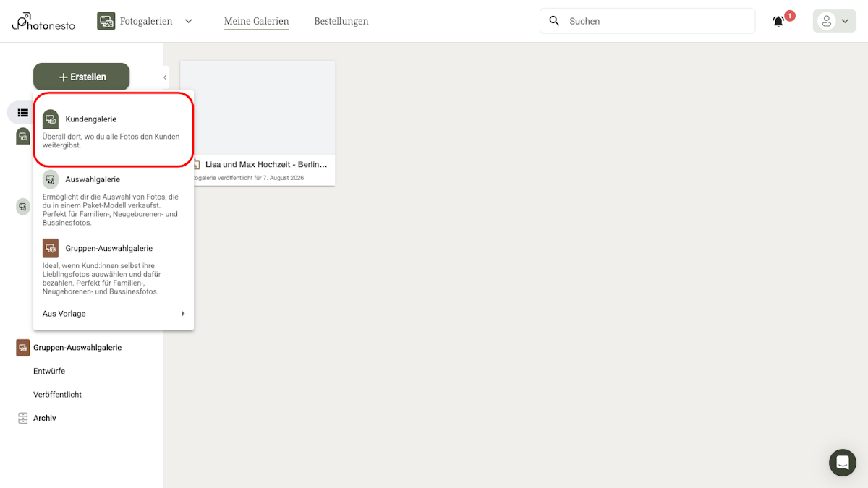Select the Gruppen-Auswahlgalerie icon in the create menu
This screenshot has height=488, width=868.
(50, 247)
